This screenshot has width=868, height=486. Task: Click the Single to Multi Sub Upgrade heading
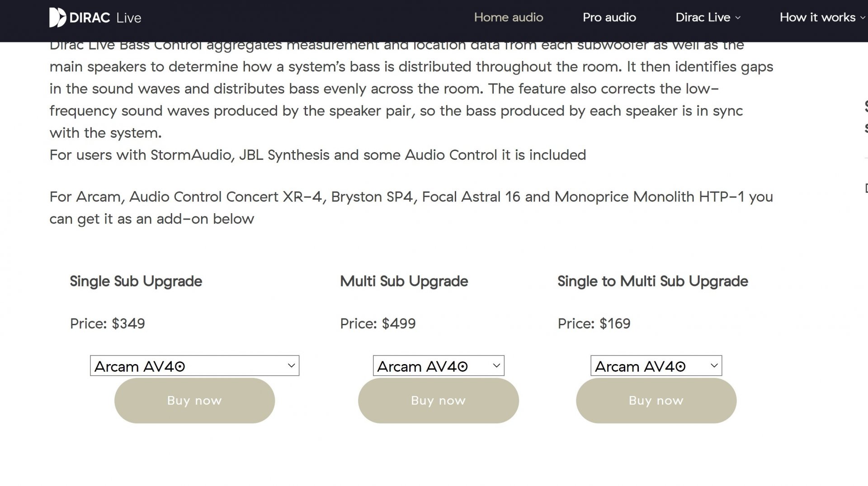pos(652,281)
